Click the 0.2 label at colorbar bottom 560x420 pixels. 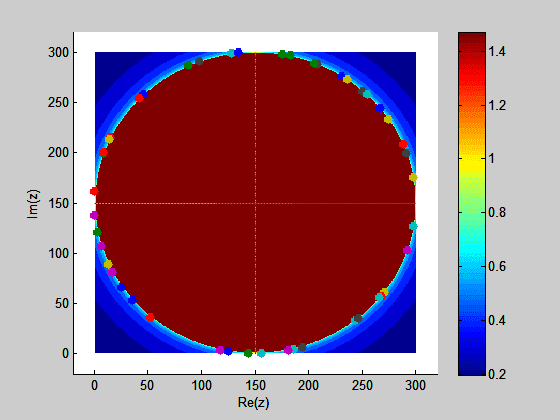pos(497,374)
